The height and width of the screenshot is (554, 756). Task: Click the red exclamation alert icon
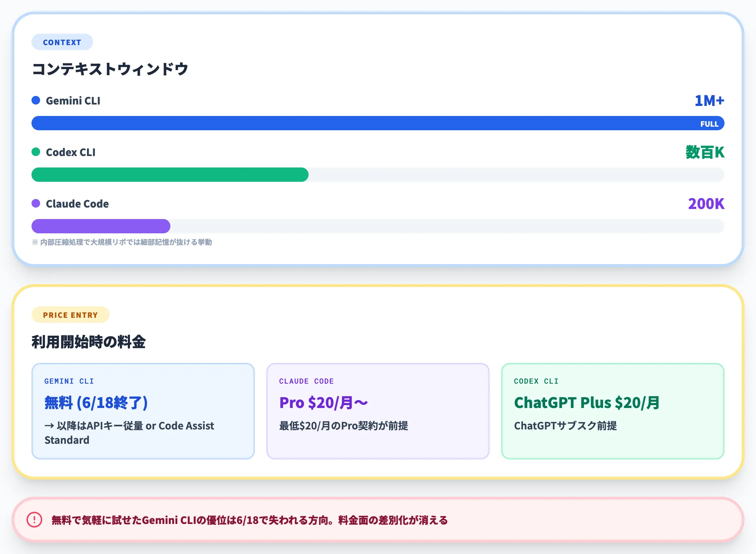pos(34,520)
